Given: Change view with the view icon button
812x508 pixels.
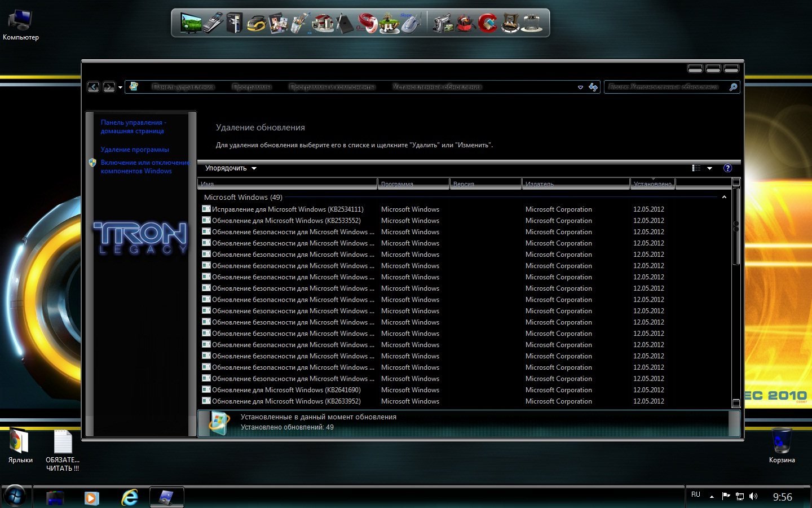Looking at the screenshot, I should (696, 168).
